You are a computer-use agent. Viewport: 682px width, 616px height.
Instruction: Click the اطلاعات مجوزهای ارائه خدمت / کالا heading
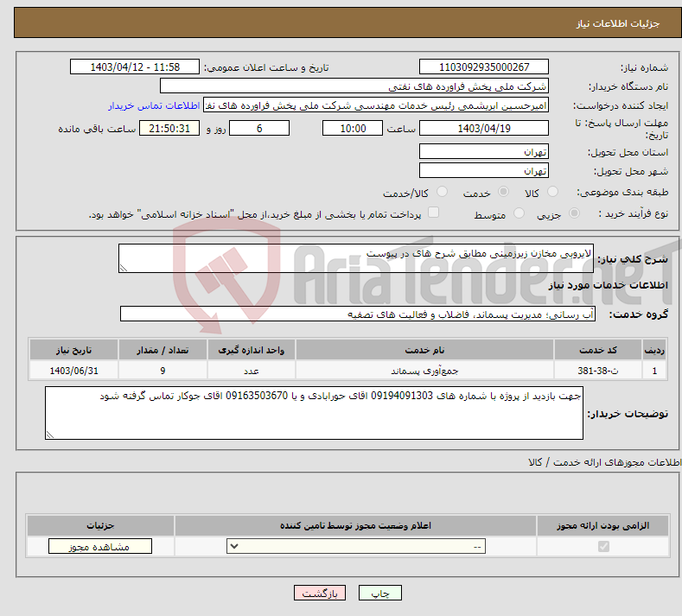point(604,462)
